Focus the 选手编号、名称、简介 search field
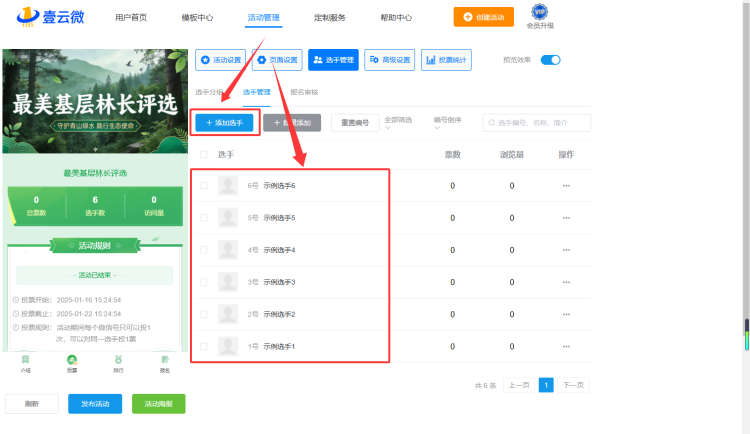750x434 pixels. point(537,123)
